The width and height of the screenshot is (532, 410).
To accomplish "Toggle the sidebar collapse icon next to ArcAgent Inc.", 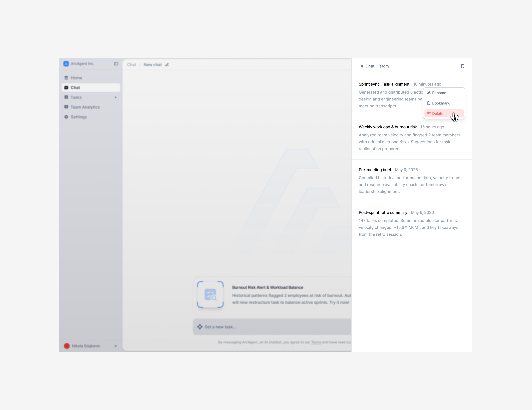I will [x=116, y=64].
